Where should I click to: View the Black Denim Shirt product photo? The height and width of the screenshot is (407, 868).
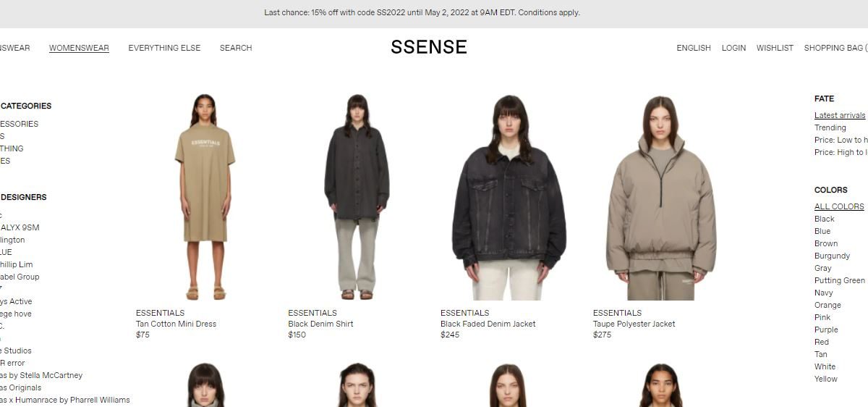click(357, 196)
